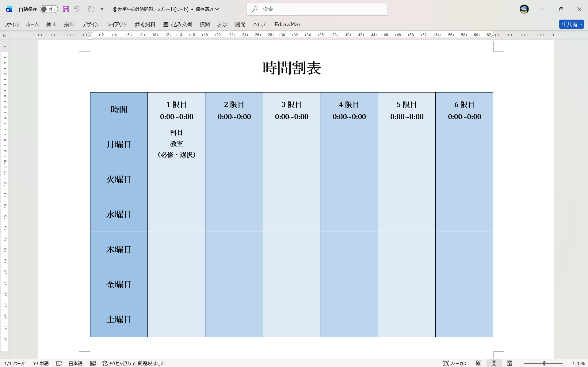Open the EdrawMax ribbon tab
The width and height of the screenshot is (588, 367).
point(287,24)
